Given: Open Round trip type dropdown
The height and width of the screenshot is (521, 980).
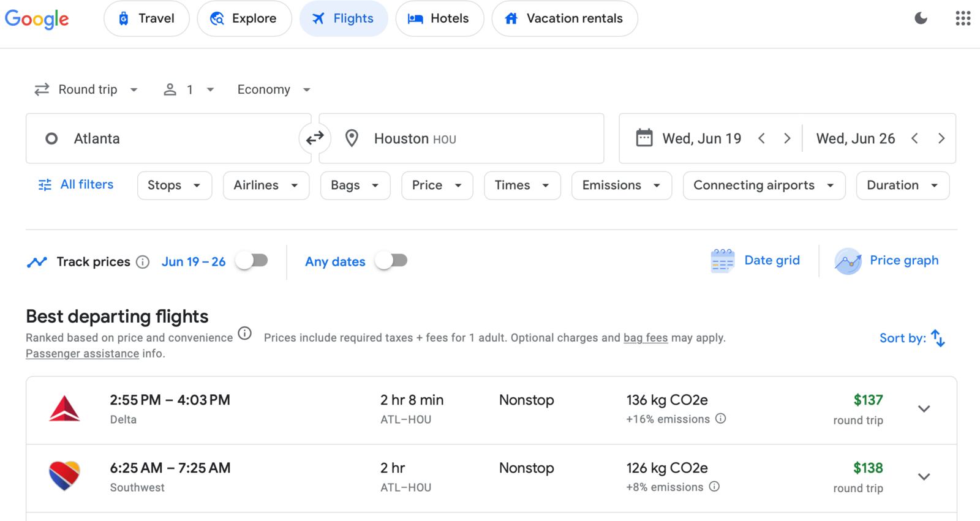Looking at the screenshot, I should point(86,89).
